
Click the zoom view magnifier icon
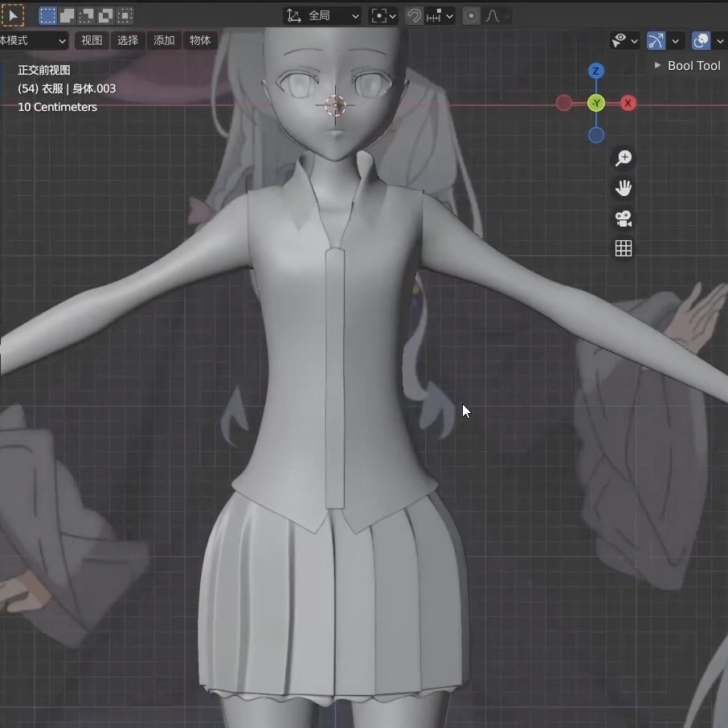pyautogui.click(x=624, y=157)
